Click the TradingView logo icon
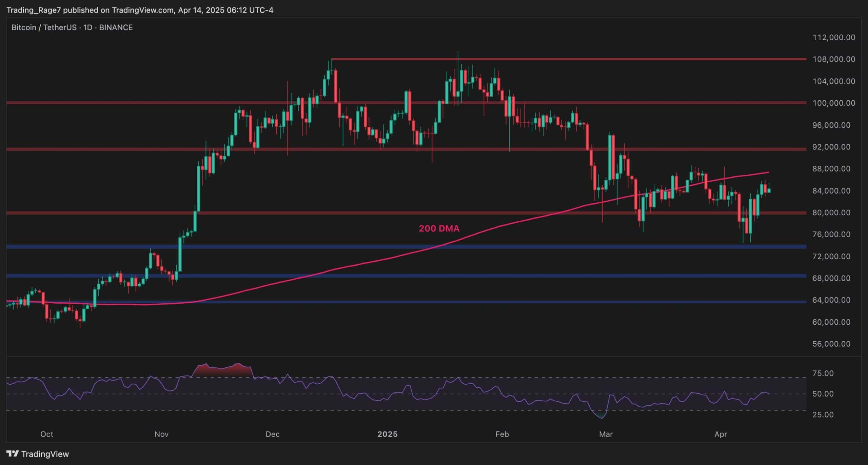The height and width of the screenshot is (465, 868). click(x=13, y=453)
